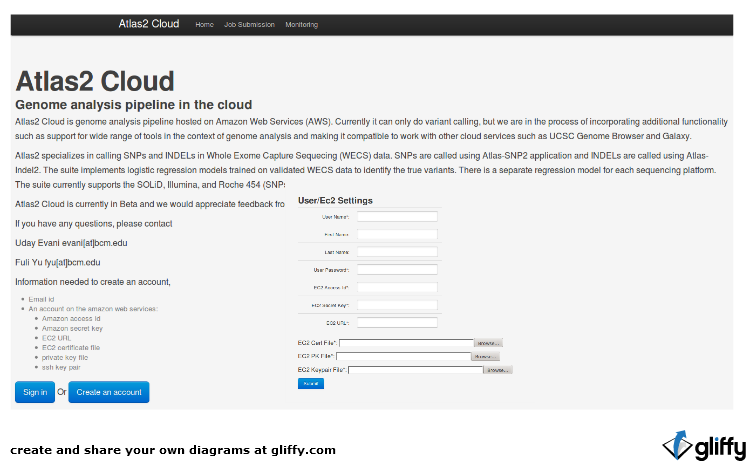Click the 'User/Ec2 Settings' heading
Image resolution: width=753 pixels, height=466 pixels.
point(335,200)
